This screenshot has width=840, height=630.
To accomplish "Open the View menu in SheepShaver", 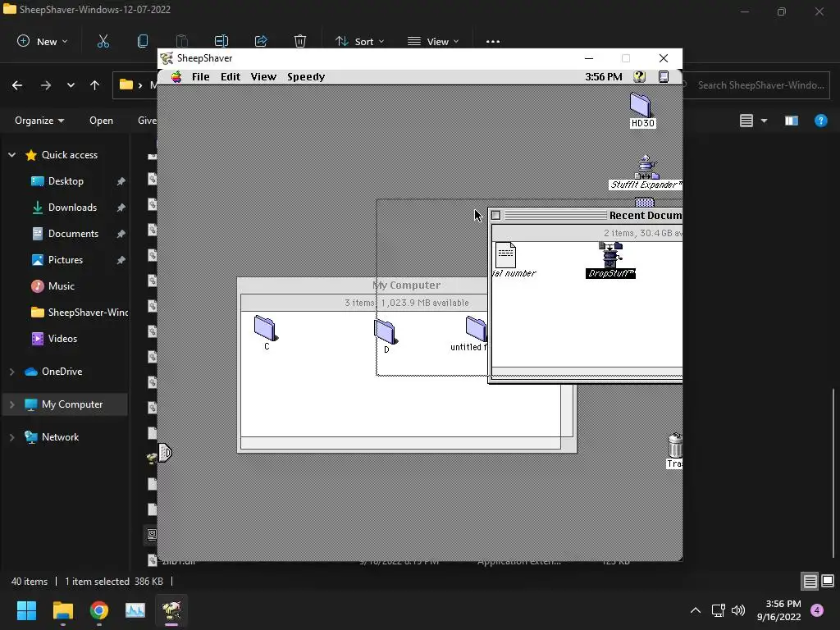I will [x=263, y=76].
